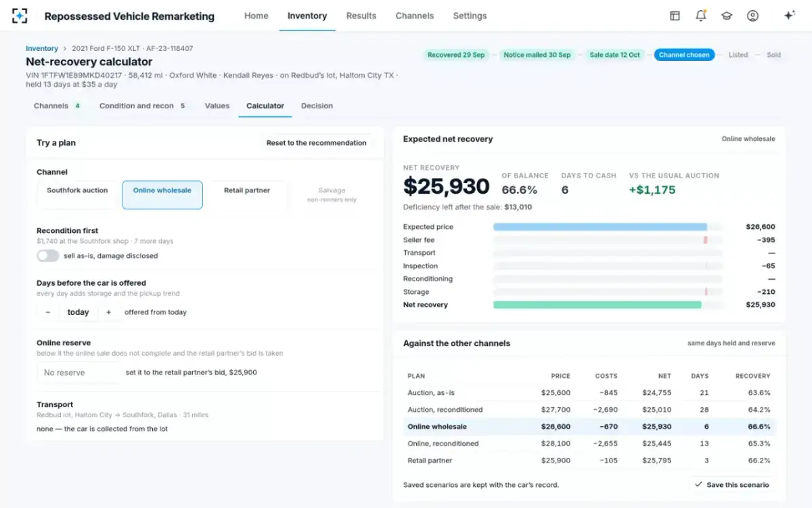Viewport: 812px width, 508px height.
Task: Click the Online reserve input field
Action: pos(78,373)
